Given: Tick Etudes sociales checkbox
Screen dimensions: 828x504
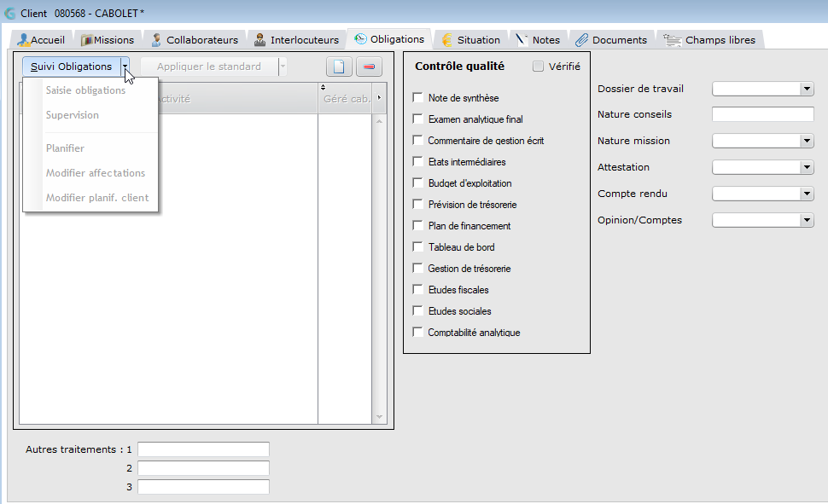Looking at the screenshot, I should [x=417, y=311].
